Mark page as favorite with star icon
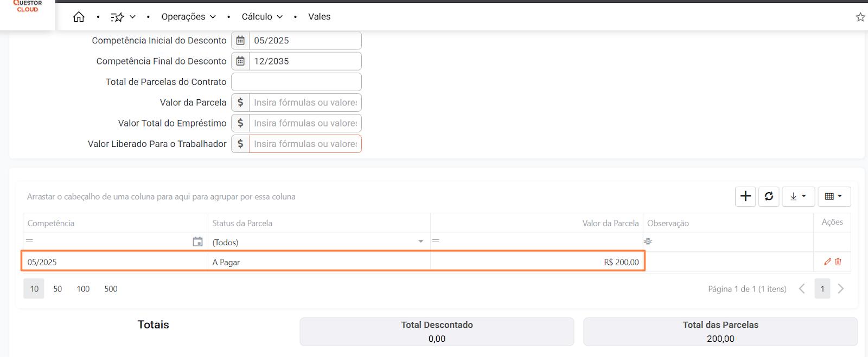868x357 pixels. pyautogui.click(x=860, y=17)
